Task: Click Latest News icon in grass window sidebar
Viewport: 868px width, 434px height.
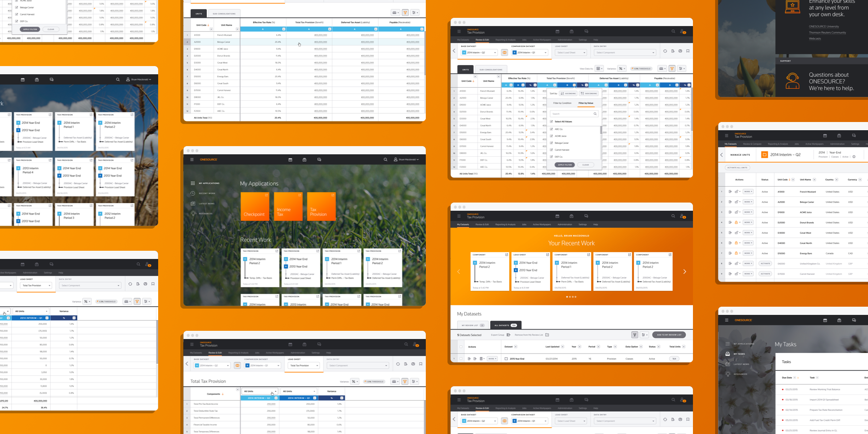Action: 192,203
